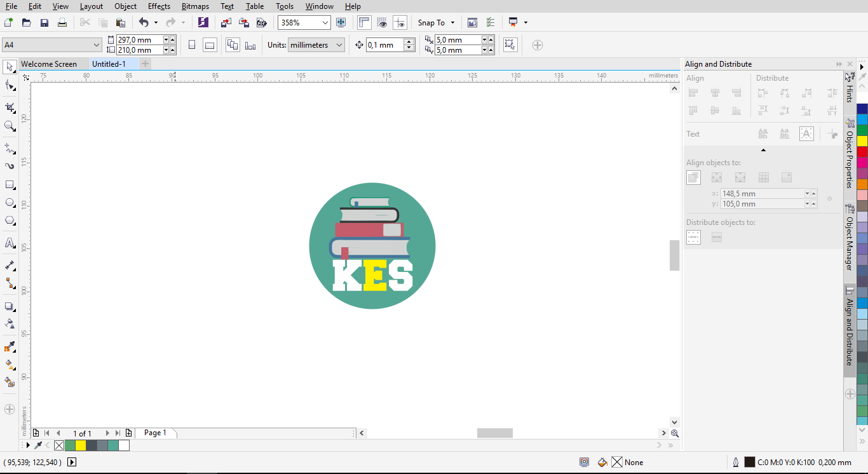Click the Export icon
The width and height of the screenshot is (868, 474).
(x=243, y=22)
